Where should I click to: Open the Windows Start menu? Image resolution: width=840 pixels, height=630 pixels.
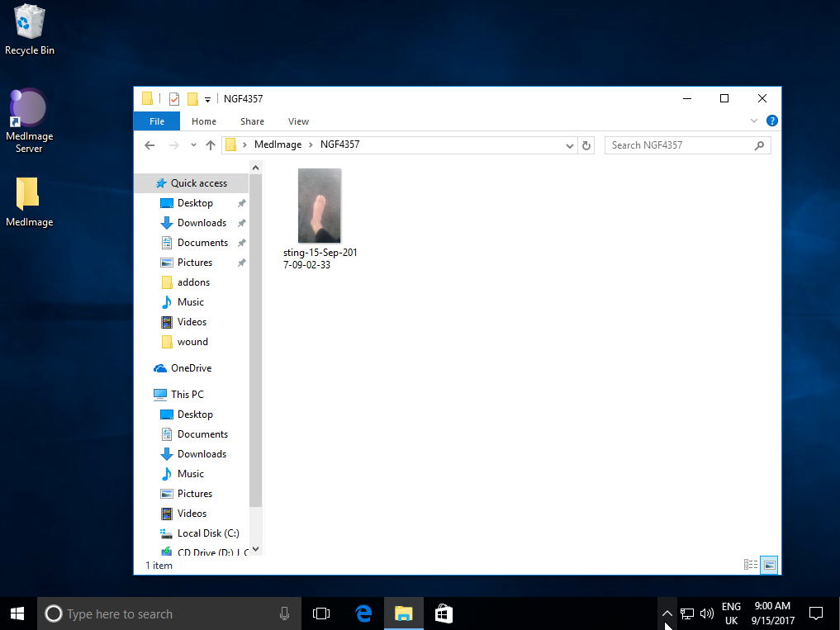pos(17,614)
